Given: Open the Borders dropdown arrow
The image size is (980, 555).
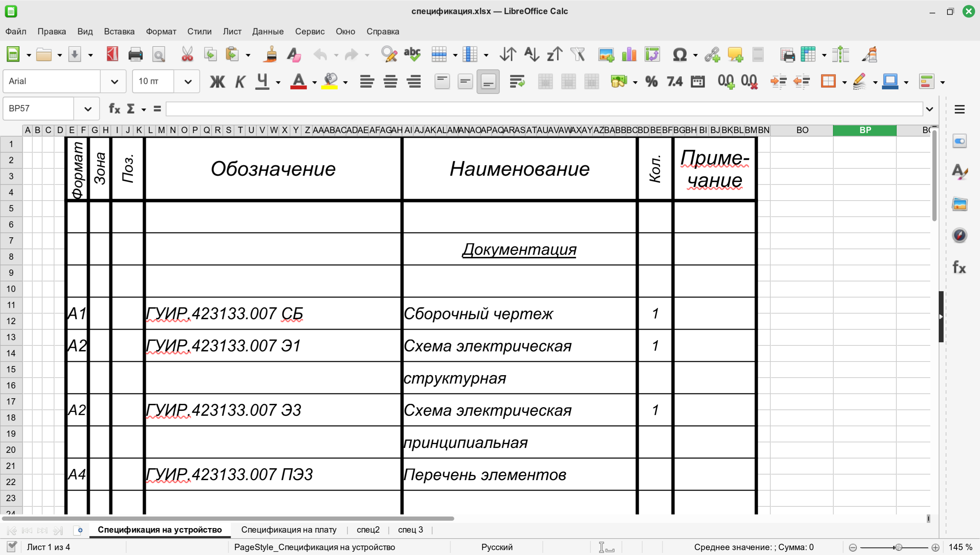Looking at the screenshot, I should (x=844, y=82).
